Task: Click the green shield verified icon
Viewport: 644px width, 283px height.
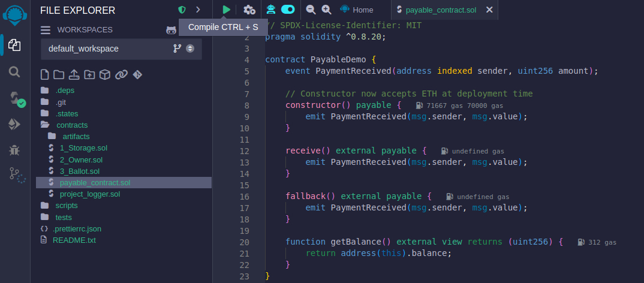Action: (182, 10)
